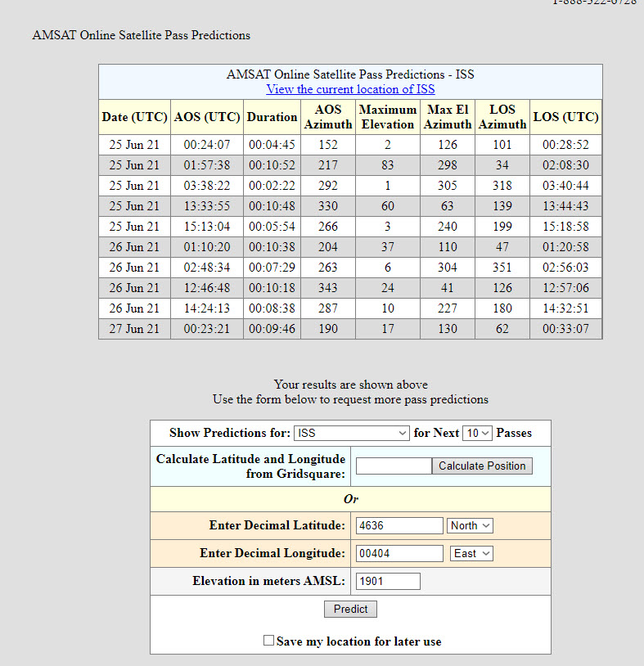This screenshot has height=666, width=644.
Task: Expand the number of passes dropdown
Action: tap(477, 433)
